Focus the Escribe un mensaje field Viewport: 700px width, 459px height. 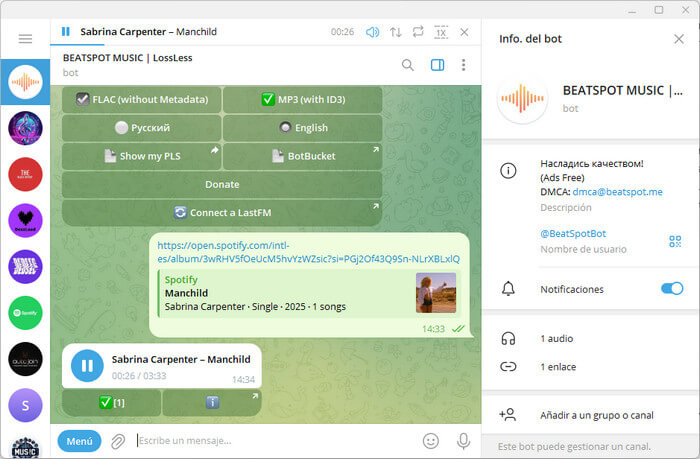click(275, 441)
